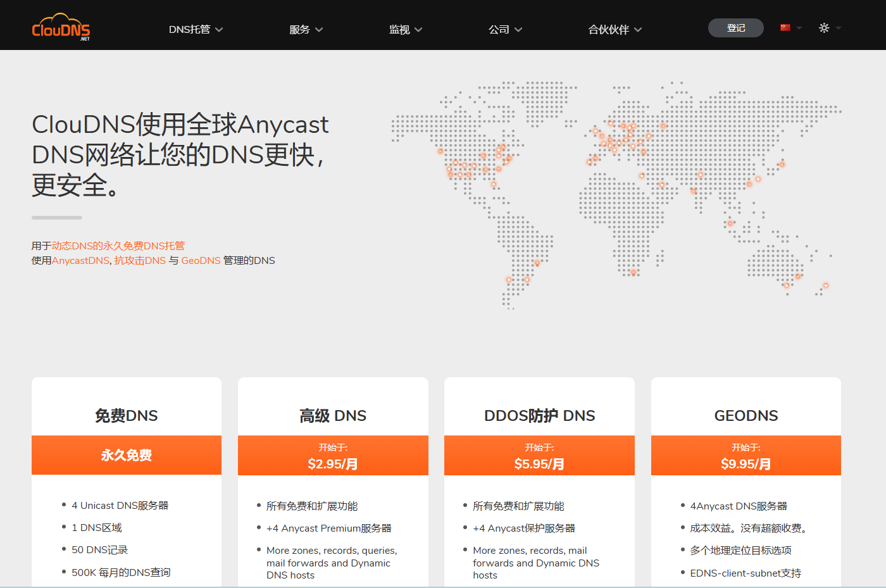
Task: Click the 登记 button
Action: click(736, 28)
